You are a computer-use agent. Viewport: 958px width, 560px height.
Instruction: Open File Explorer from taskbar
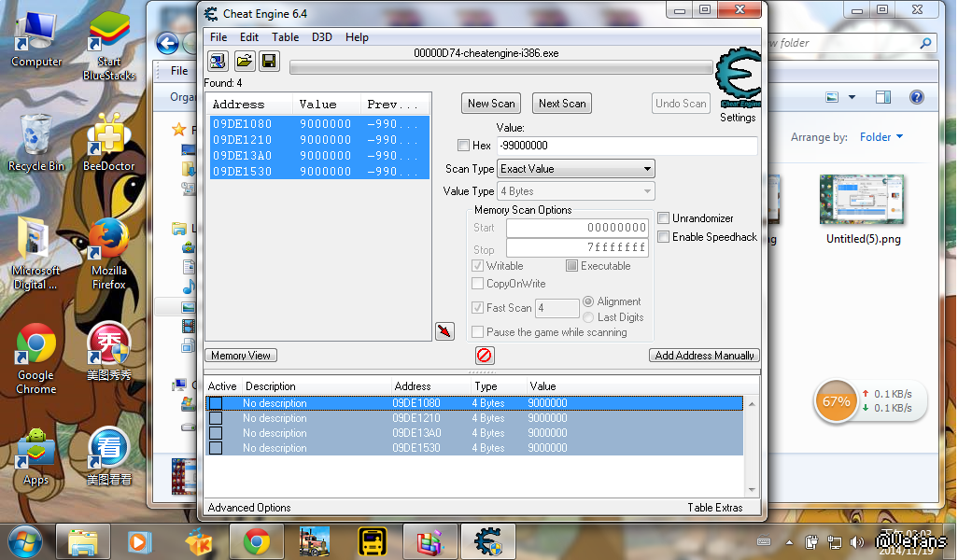click(x=83, y=541)
